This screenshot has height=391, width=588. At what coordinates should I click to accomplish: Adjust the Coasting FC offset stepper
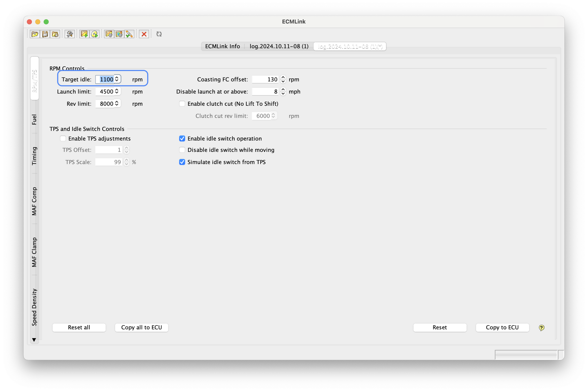coord(283,79)
